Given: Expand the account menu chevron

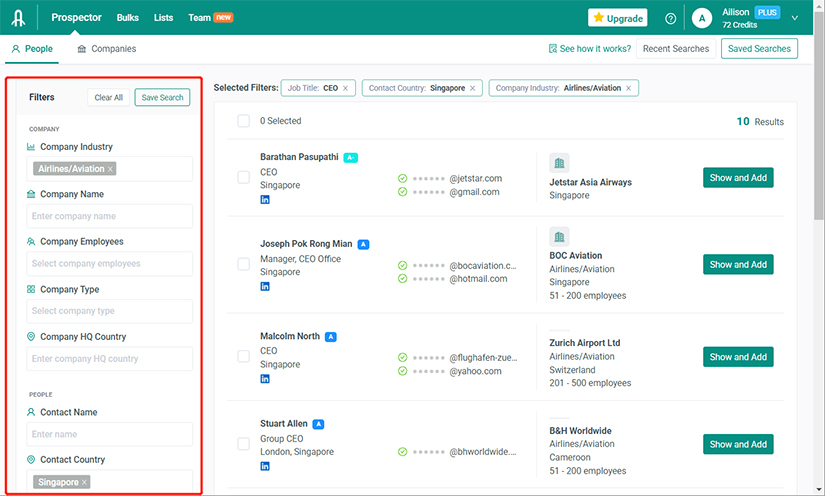Looking at the screenshot, I should tap(795, 18).
